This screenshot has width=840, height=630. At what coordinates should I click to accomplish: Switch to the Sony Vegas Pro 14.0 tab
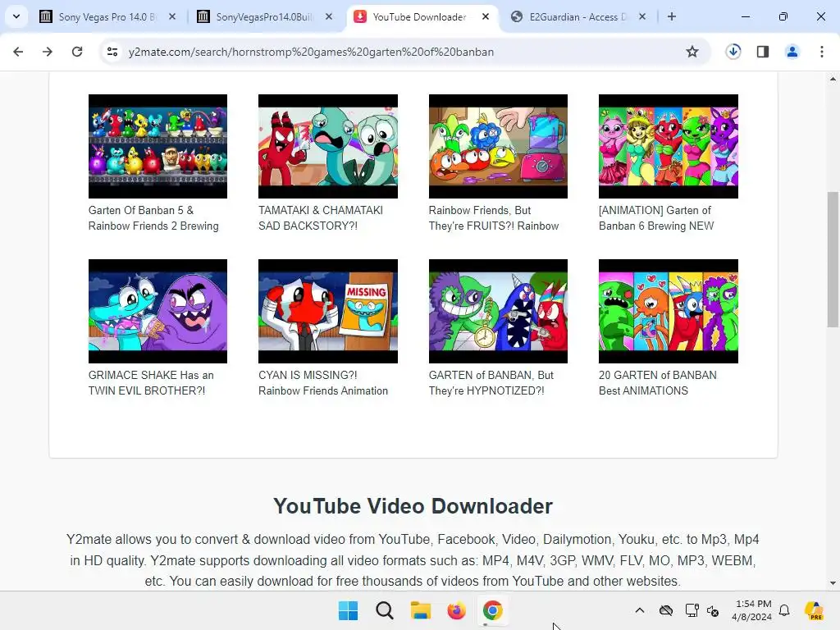(x=107, y=17)
